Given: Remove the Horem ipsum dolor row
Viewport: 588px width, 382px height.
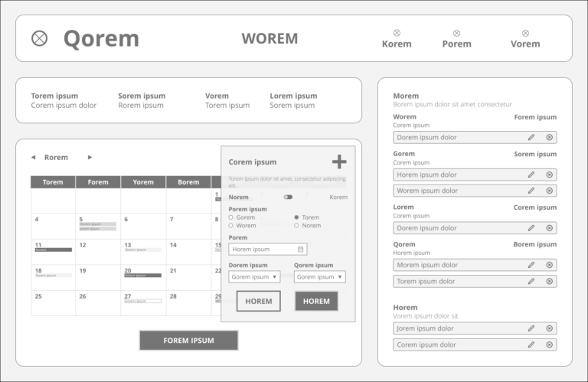Looking at the screenshot, I should (x=550, y=175).
